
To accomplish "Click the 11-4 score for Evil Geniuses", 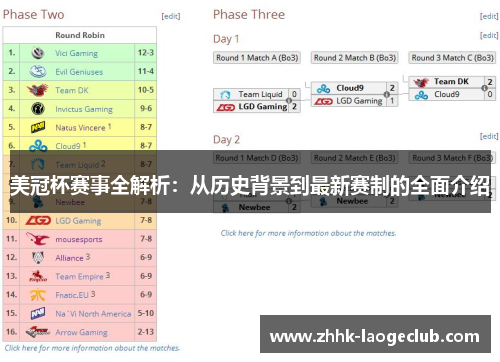I will tap(146, 71).
